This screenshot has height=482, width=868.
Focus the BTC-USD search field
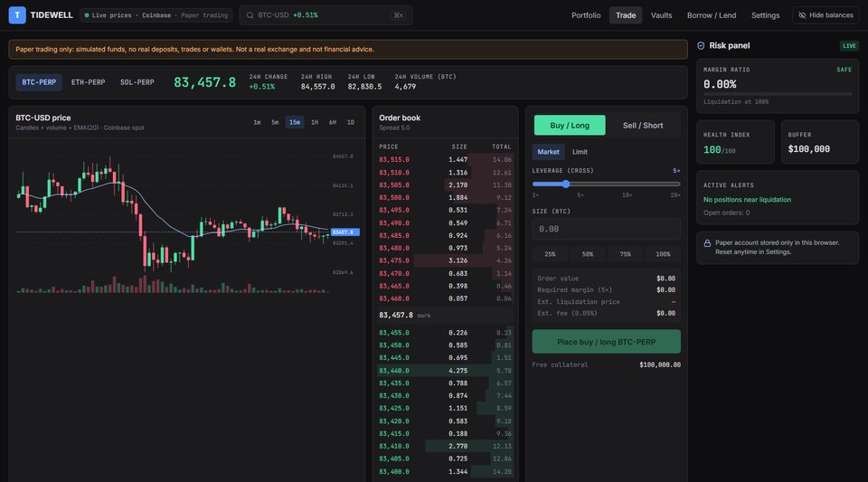325,15
